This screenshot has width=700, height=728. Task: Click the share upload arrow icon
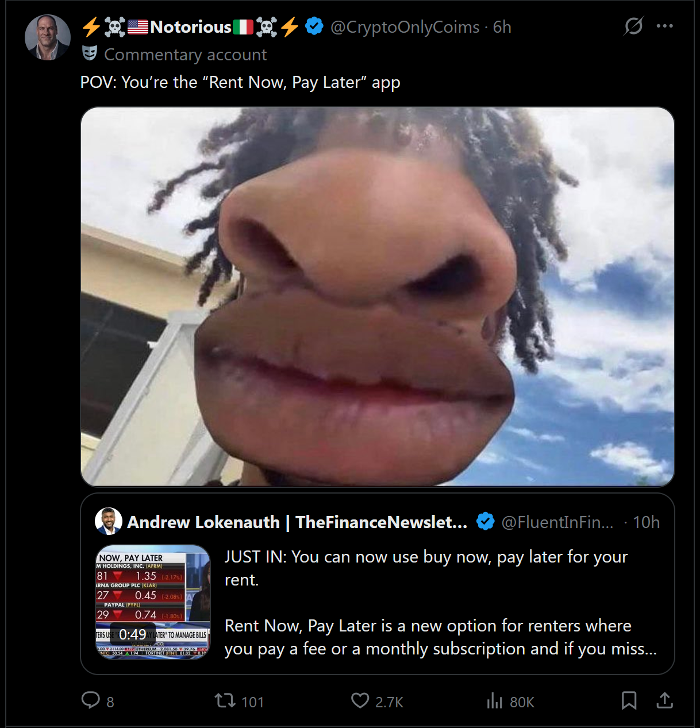(664, 700)
